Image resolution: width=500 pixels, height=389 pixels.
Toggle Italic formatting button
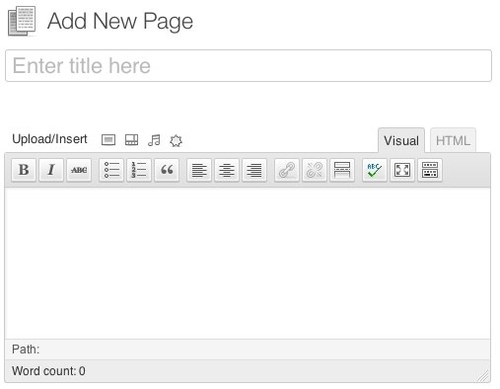51,170
